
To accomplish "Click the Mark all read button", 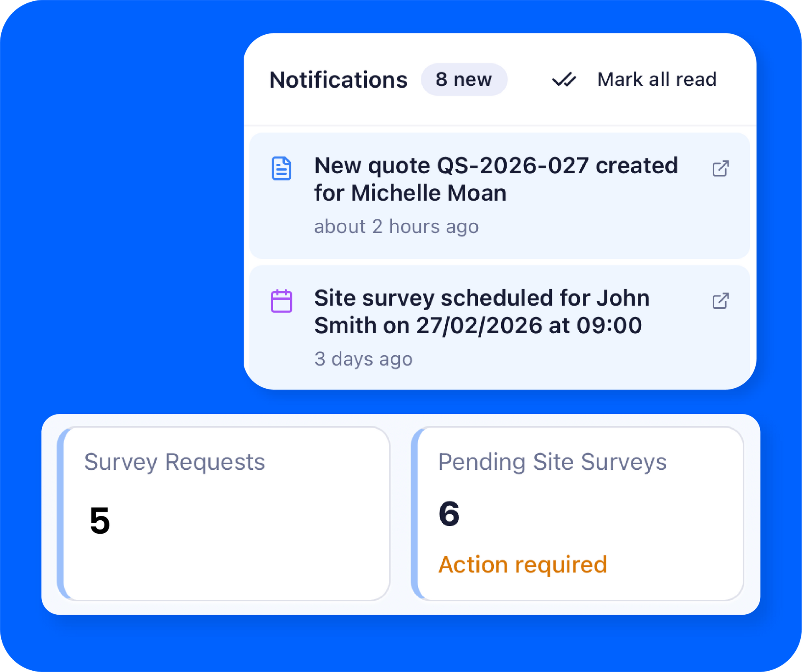I will (x=656, y=79).
